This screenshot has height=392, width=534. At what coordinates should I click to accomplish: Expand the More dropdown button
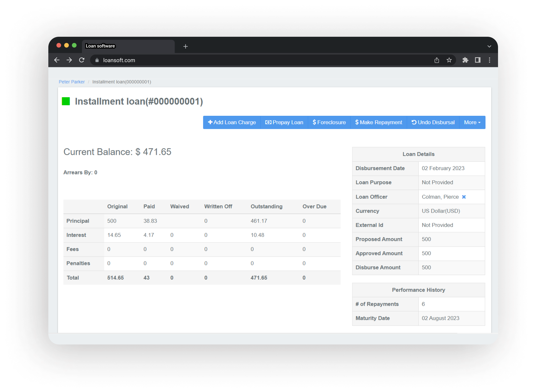pyautogui.click(x=472, y=122)
